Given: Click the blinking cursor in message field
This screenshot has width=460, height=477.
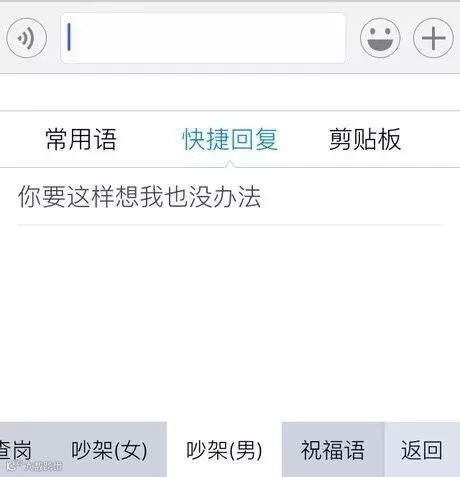Looking at the screenshot, I should (x=69, y=37).
